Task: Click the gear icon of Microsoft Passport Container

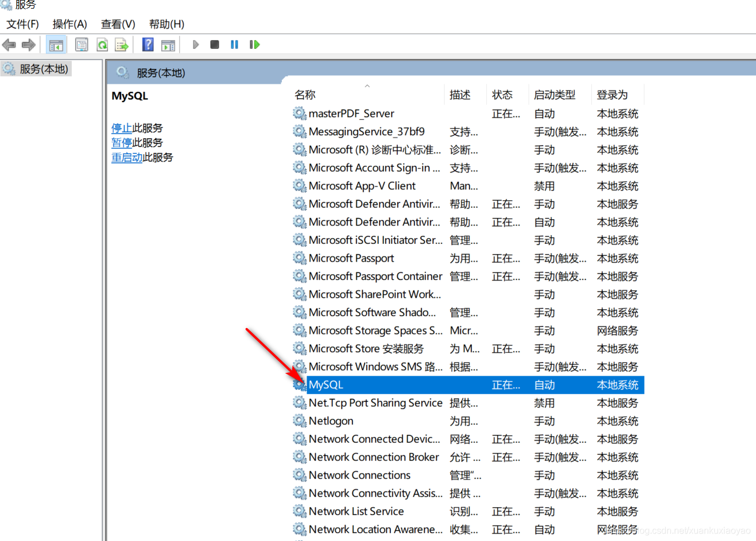Action: 300,276
